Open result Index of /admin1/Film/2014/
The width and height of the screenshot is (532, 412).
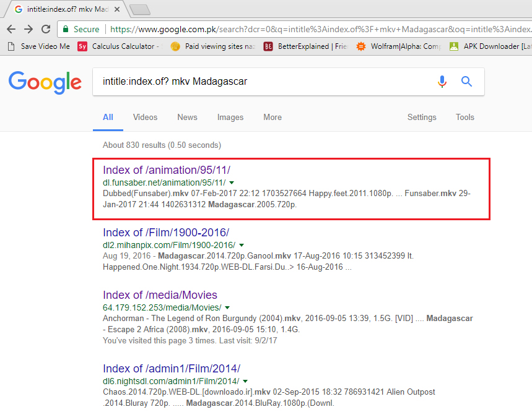click(172, 369)
